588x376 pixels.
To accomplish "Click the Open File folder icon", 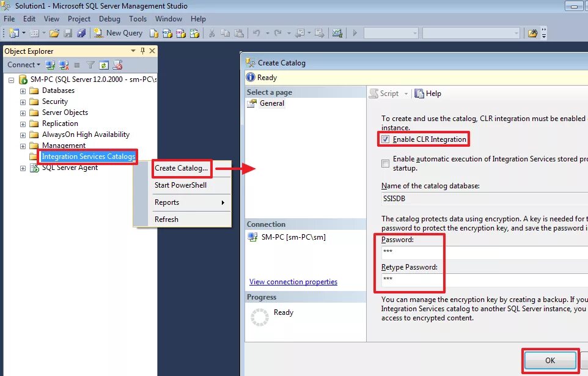I will (x=54, y=33).
